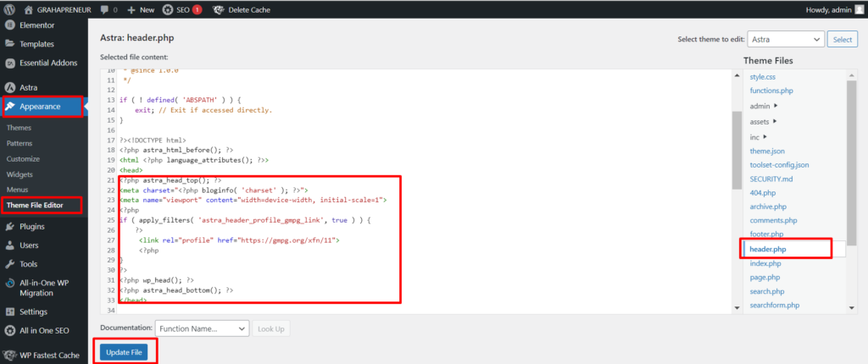Open the Theme File Editor submenu item
868x364 pixels.
(x=35, y=205)
